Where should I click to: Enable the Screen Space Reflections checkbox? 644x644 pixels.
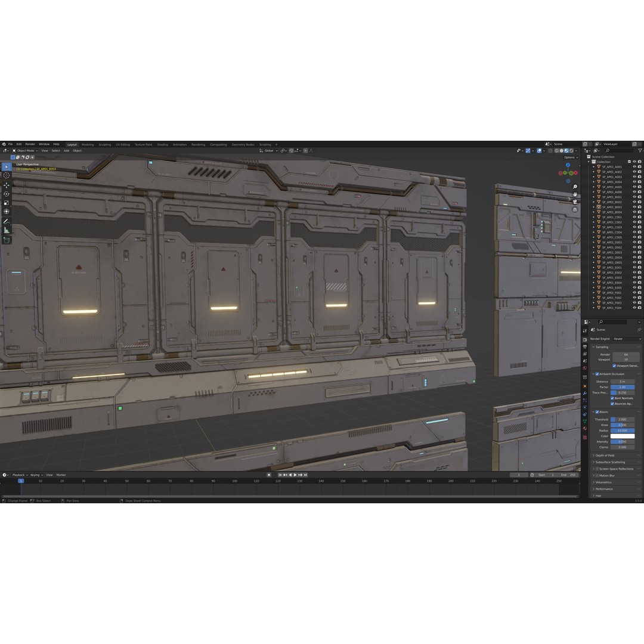click(x=597, y=469)
